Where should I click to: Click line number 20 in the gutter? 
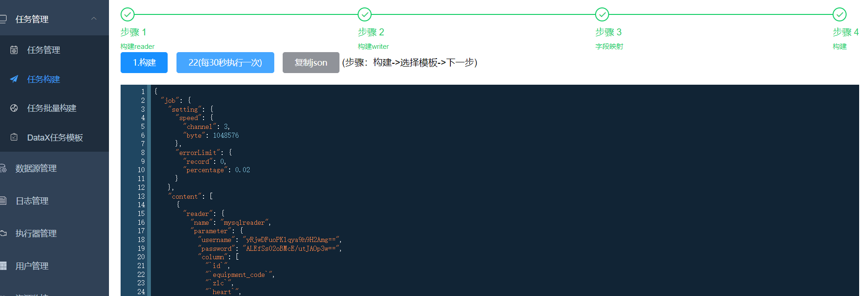[141, 257]
